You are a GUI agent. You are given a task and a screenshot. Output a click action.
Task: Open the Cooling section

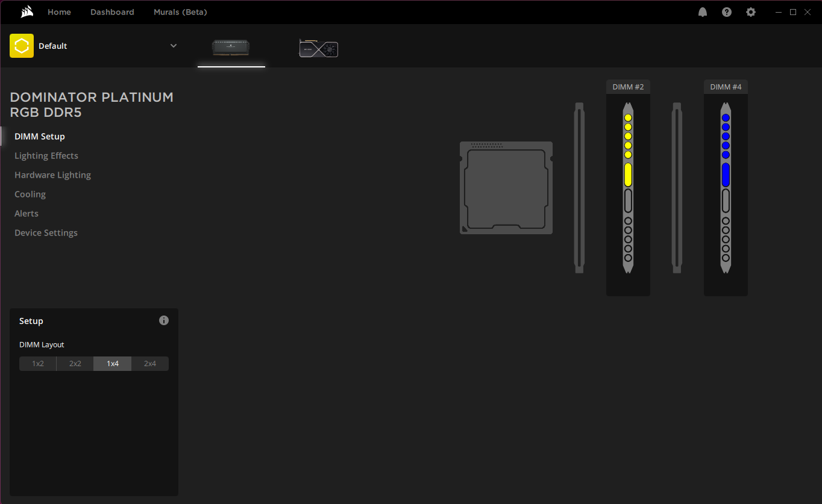30,194
